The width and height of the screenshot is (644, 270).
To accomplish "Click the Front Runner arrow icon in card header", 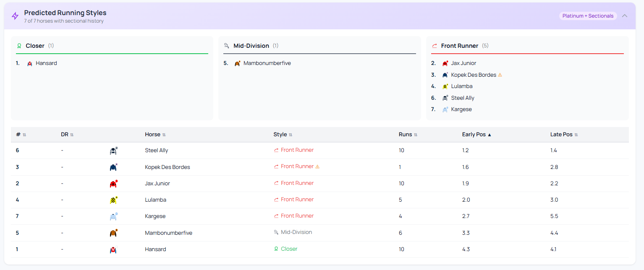I will [x=435, y=46].
